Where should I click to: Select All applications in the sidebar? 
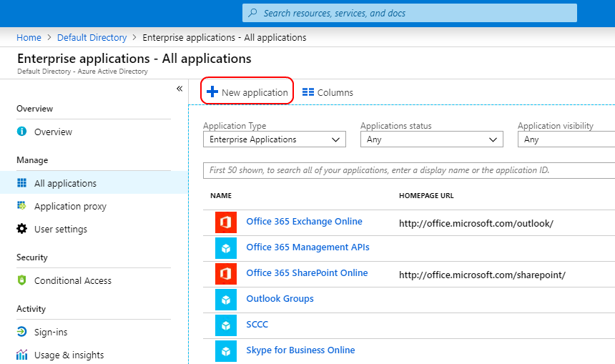click(x=94, y=183)
